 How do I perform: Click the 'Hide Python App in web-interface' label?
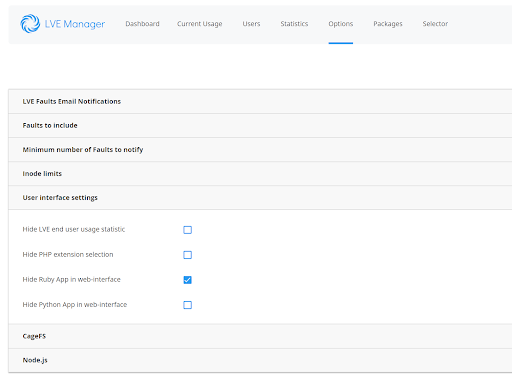(x=75, y=305)
